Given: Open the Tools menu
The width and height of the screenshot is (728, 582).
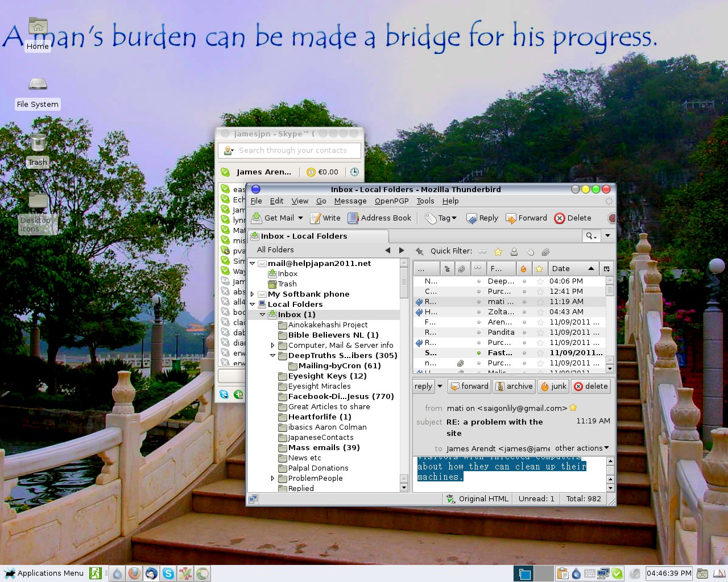Looking at the screenshot, I should pos(425,201).
